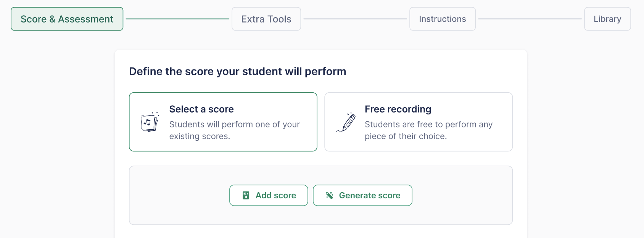This screenshot has width=644, height=238.
Task: Click the Select a score title text
Action: click(x=201, y=109)
